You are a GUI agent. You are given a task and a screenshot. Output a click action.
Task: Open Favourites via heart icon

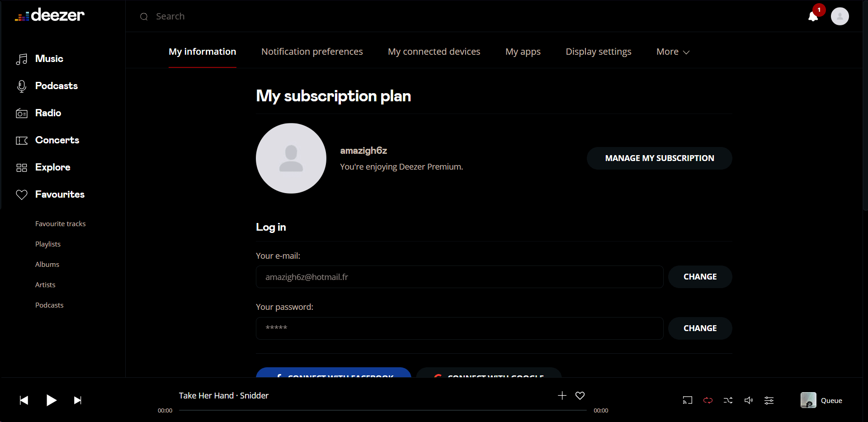click(x=22, y=194)
